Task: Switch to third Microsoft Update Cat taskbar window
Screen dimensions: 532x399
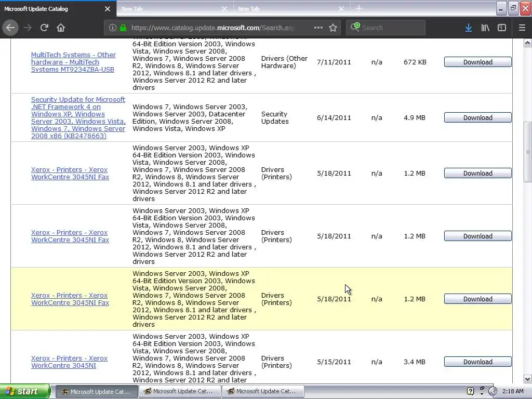Action: pos(263,392)
